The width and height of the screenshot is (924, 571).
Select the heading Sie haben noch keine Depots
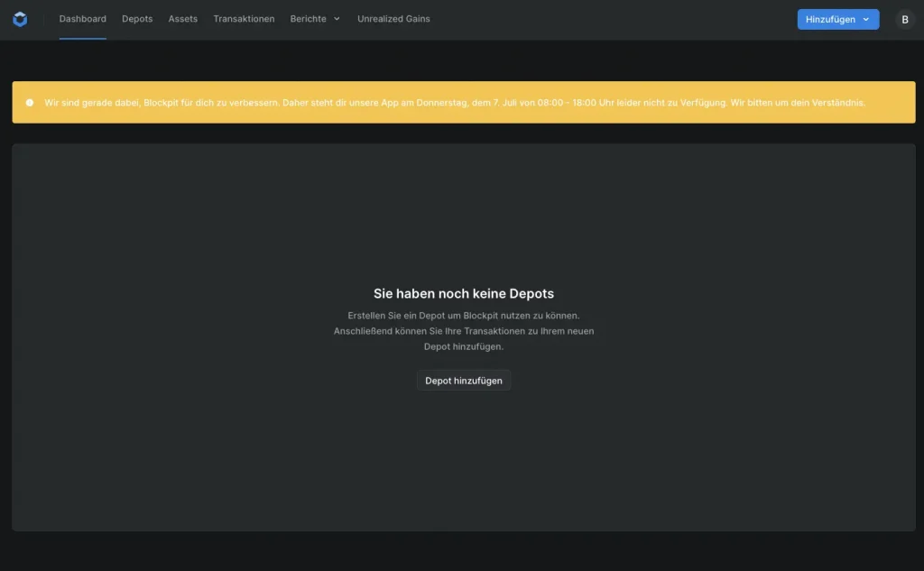(x=464, y=294)
